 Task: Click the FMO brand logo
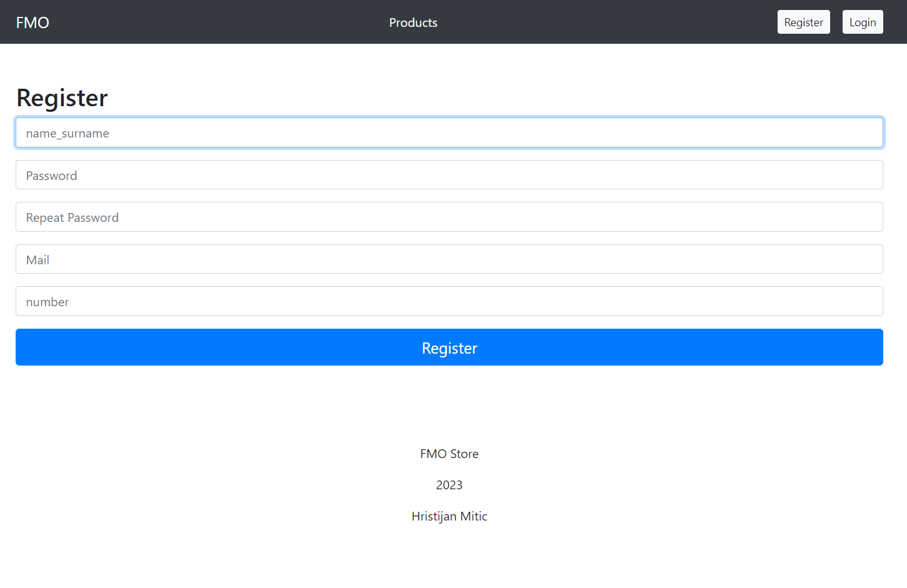tap(33, 22)
